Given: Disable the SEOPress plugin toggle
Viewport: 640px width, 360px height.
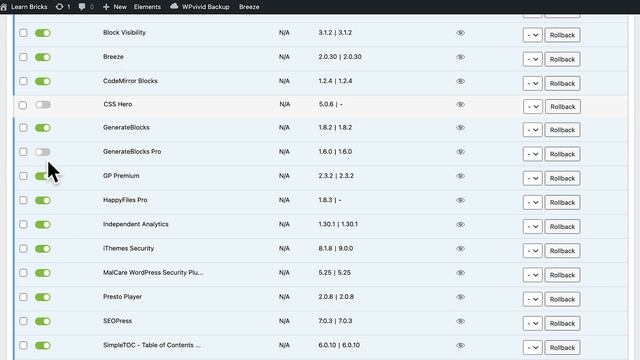Looking at the screenshot, I should pyautogui.click(x=43, y=321).
